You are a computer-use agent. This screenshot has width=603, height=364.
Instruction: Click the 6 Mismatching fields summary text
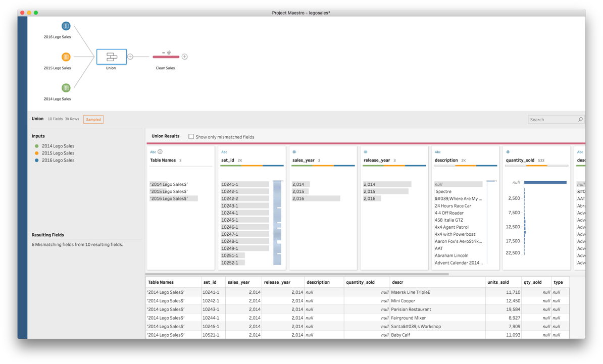click(x=77, y=244)
